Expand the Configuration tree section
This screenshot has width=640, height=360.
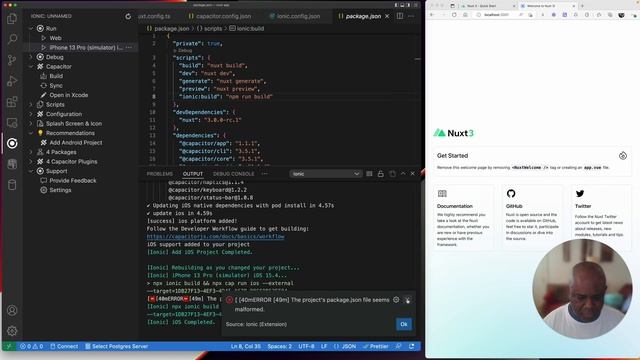[x=31, y=114]
